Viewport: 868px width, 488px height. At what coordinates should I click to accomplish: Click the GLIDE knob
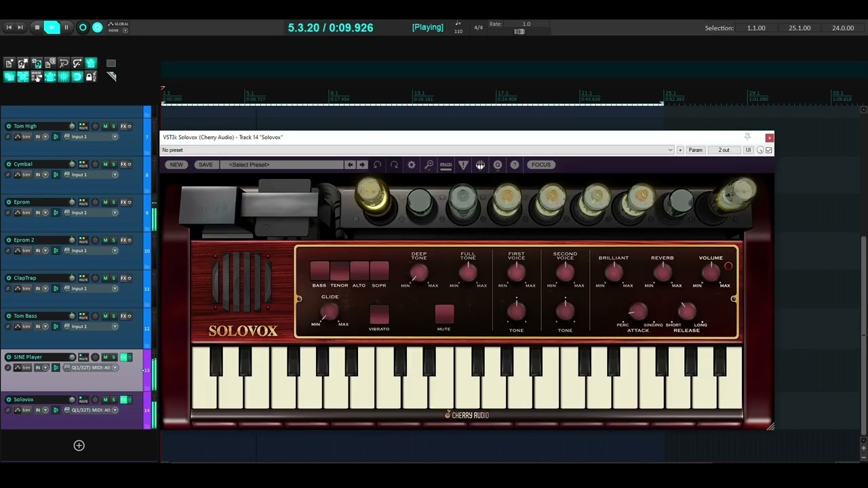tap(330, 312)
